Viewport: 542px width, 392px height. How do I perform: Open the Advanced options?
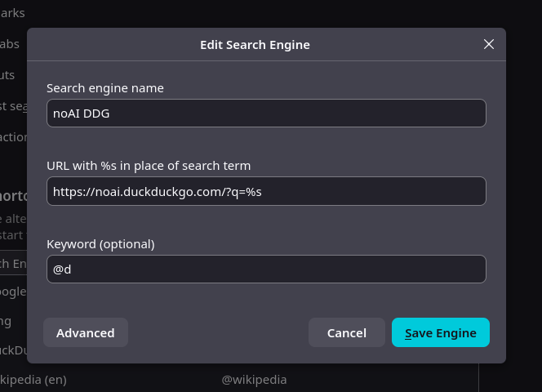tap(86, 332)
